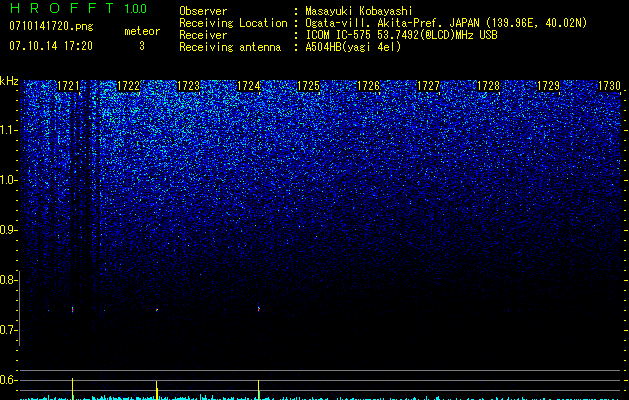Click the 0.9 kHz axis label

(x=8, y=230)
